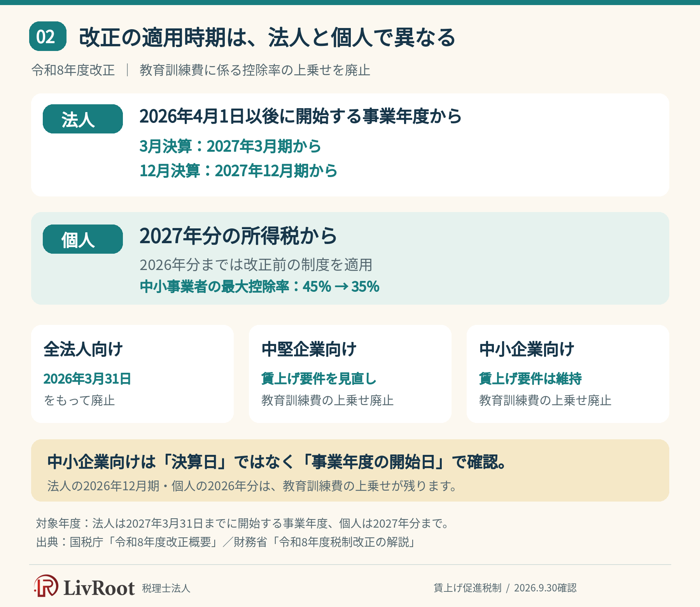Image resolution: width=700 pixels, height=607 pixels.
Task: Select the line 2026年4月1日以後に開始する事業年度から
Action: tap(301, 116)
